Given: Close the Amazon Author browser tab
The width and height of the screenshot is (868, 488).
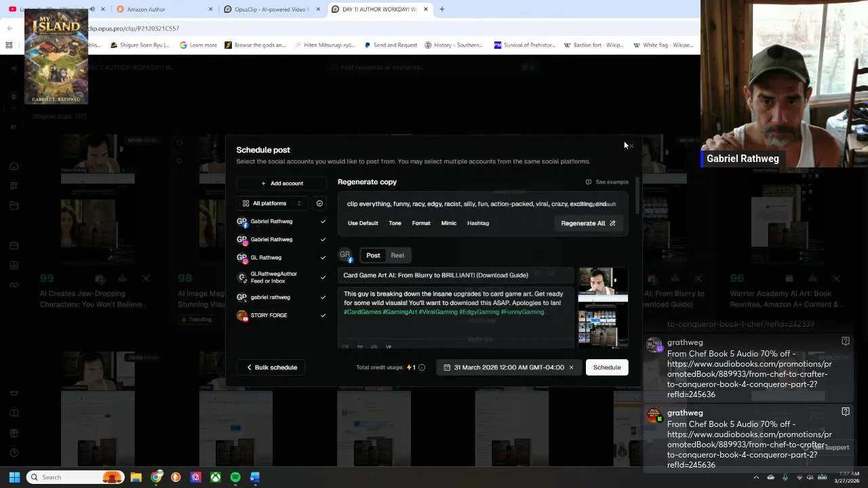Looking at the screenshot, I should (210, 9).
